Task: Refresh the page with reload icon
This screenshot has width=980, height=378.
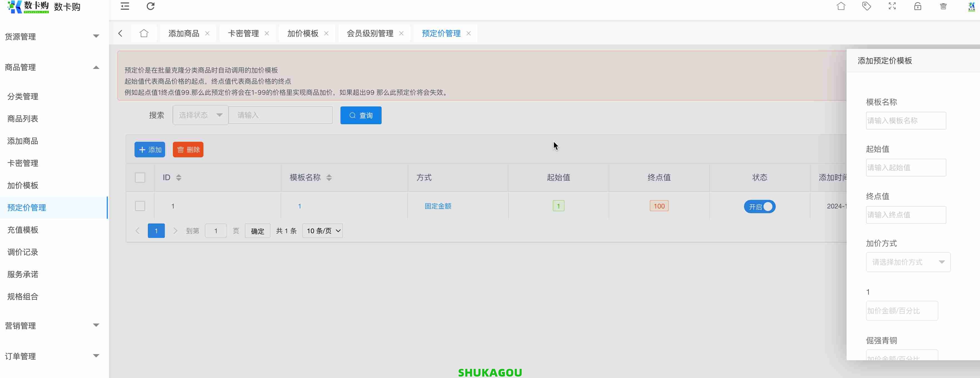Action: pos(150,6)
